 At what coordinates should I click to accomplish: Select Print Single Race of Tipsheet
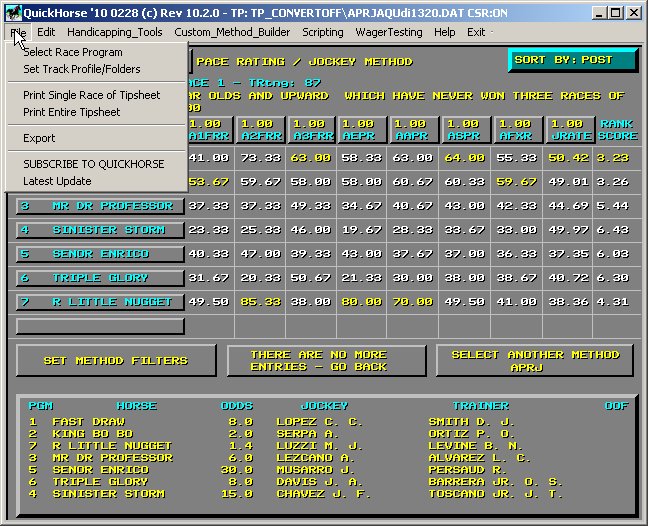92,95
